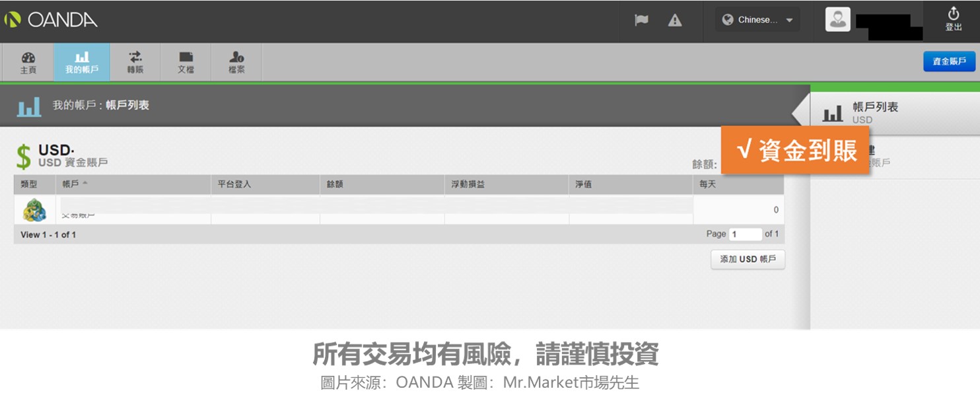Image resolution: width=980 pixels, height=401 pixels.
Task: Select the 我的帳戶 tab
Action: 82,63
